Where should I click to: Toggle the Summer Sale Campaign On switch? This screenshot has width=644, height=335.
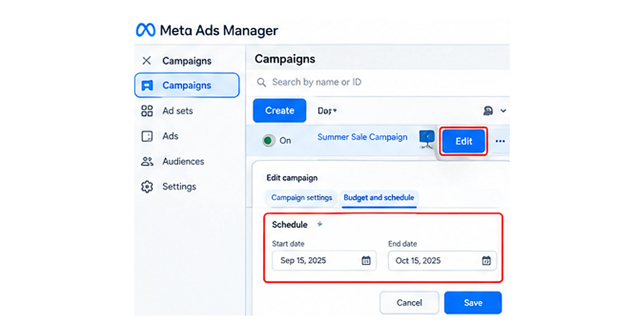tap(268, 140)
